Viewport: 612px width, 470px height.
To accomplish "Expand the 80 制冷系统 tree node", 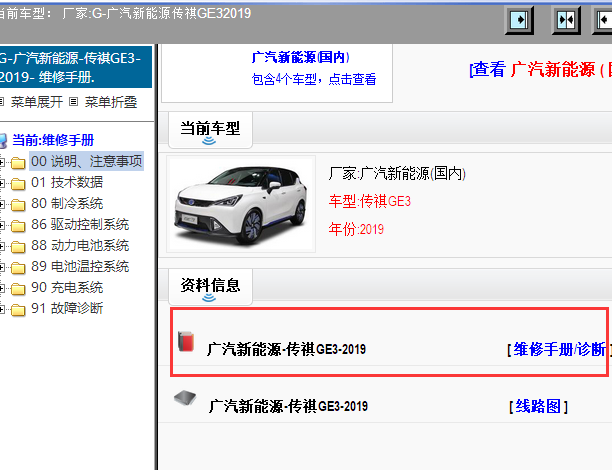I will click(x=2, y=204).
